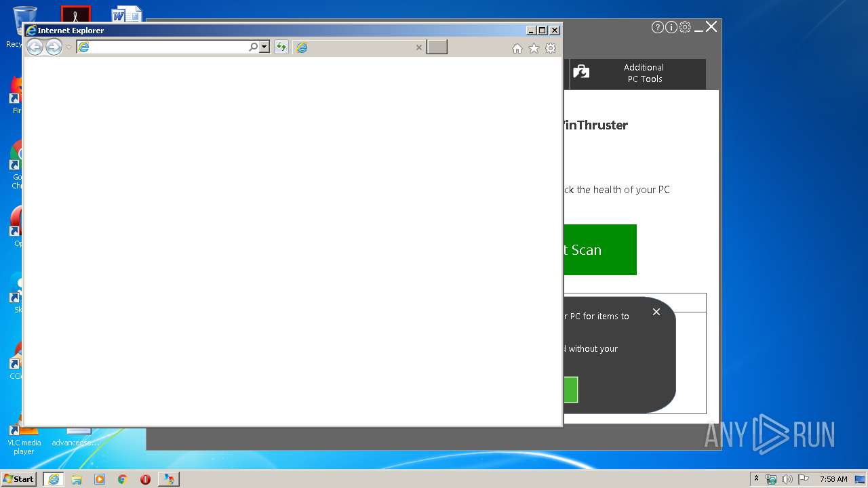Switch to Additional PC Tools tab
Image resolution: width=868 pixels, height=488 pixels.
coord(637,73)
